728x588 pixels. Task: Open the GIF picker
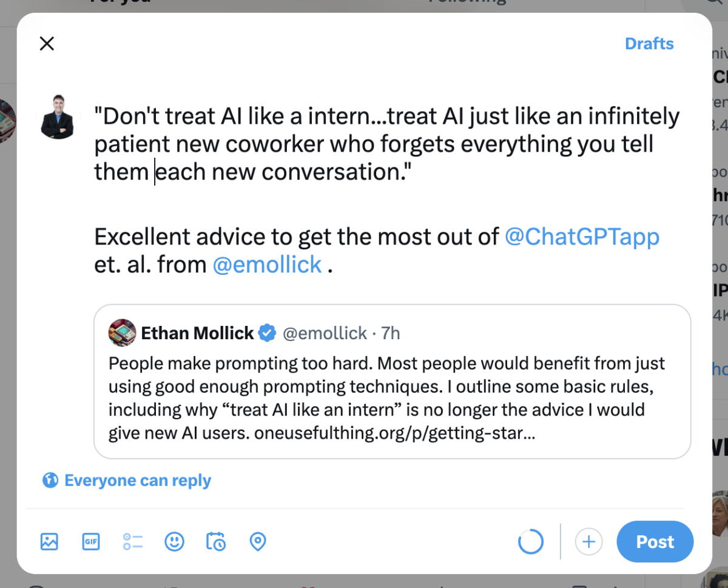click(x=91, y=541)
